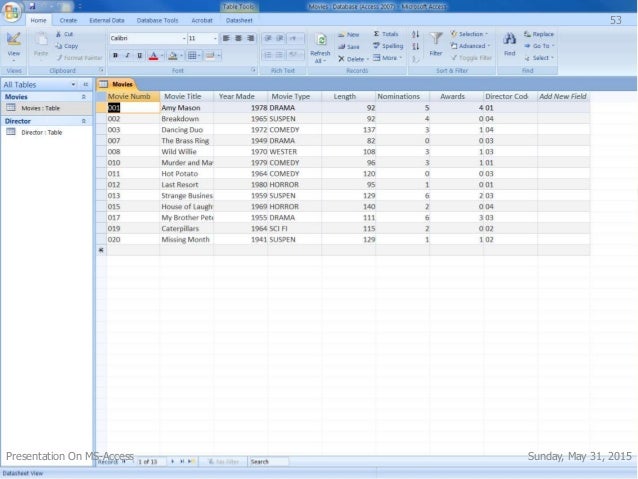Click the Delete record X icon
This screenshot has height=479, width=638.
[341, 59]
